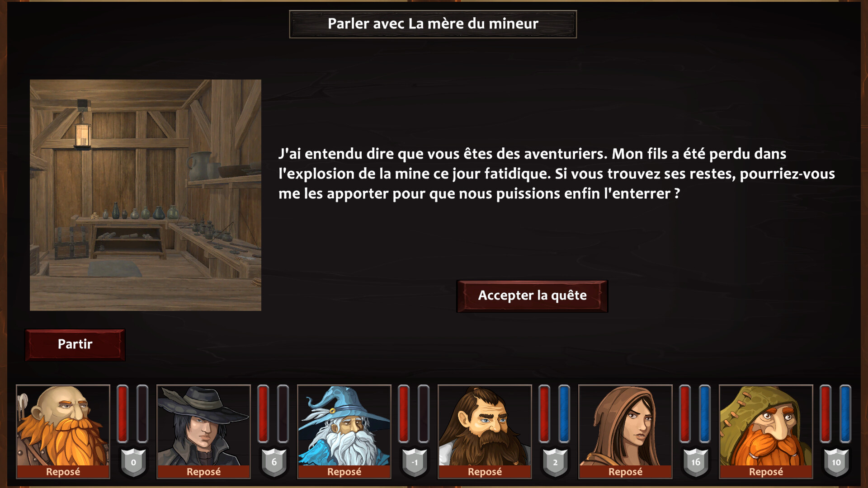This screenshot has height=488, width=868.
Task: Click the armor shield showing 2
Action: 555,462
